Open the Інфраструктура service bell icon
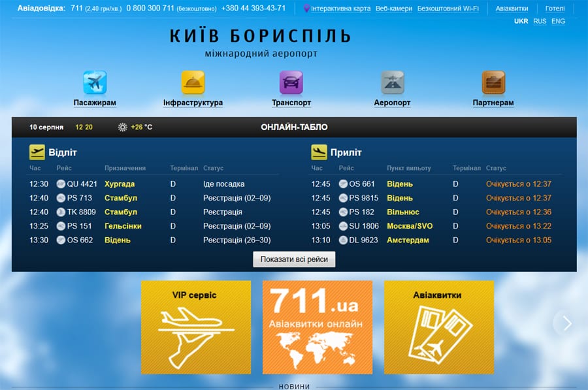The width and height of the screenshot is (588, 390). point(193,83)
